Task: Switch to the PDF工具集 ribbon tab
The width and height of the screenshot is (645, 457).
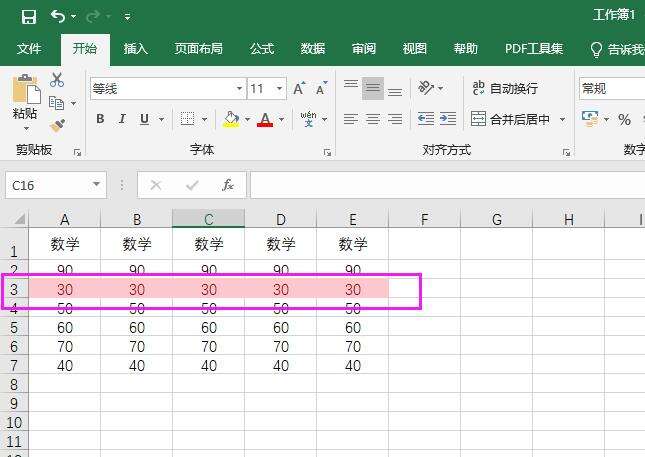Action: tap(534, 49)
